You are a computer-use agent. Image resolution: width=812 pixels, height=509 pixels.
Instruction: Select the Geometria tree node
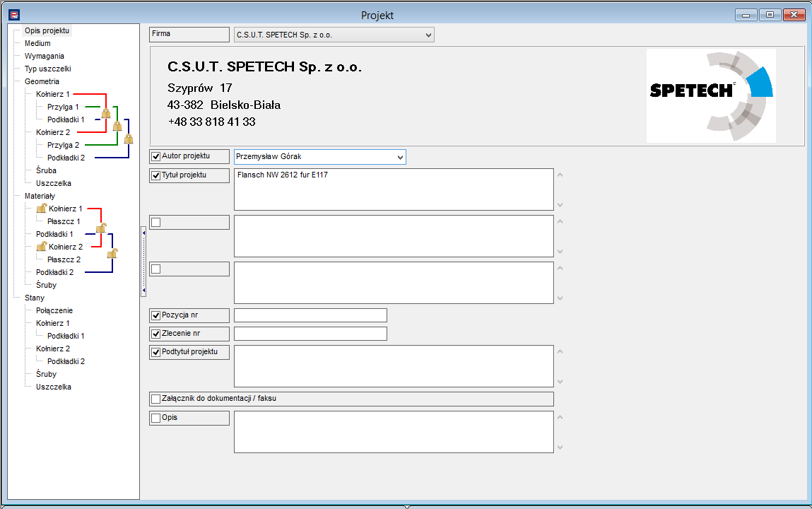[x=42, y=81]
